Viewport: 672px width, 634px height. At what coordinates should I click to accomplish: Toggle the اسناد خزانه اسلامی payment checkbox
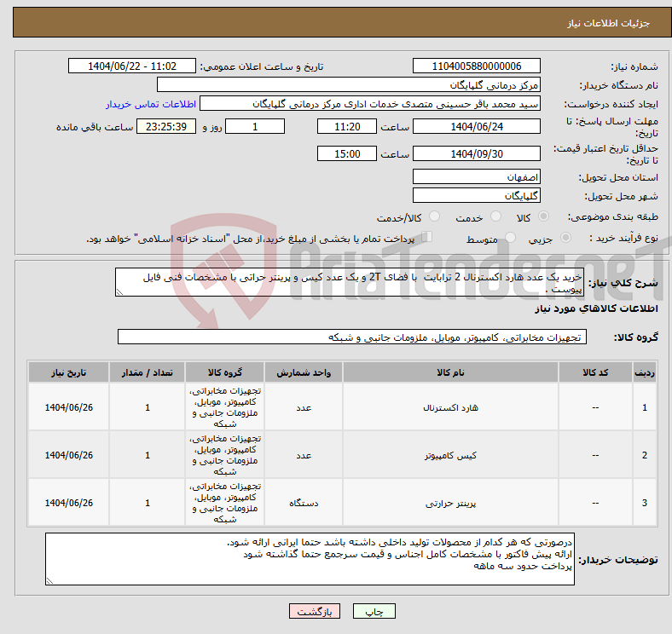coord(427,236)
